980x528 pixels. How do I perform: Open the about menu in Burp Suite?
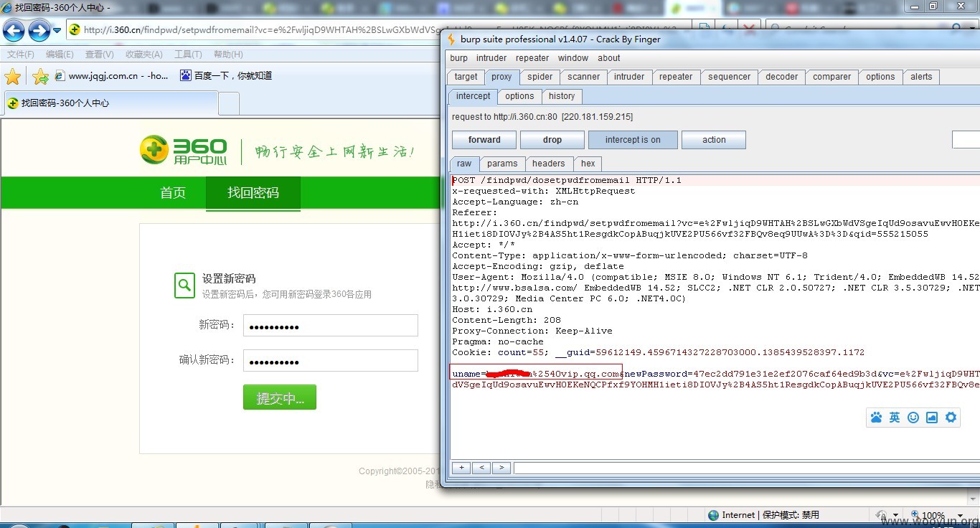[x=609, y=58]
